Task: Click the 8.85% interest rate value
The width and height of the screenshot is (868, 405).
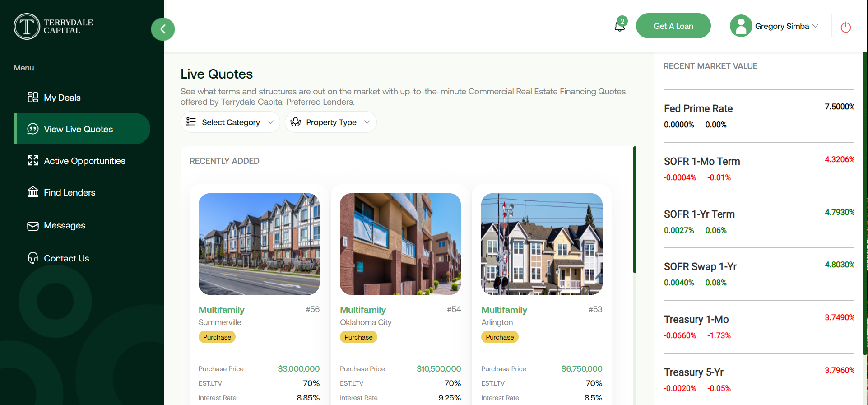Action: (x=308, y=398)
